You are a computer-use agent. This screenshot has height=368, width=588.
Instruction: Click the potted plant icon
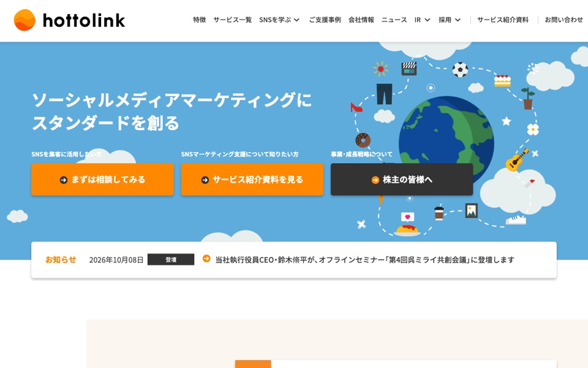click(x=527, y=98)
